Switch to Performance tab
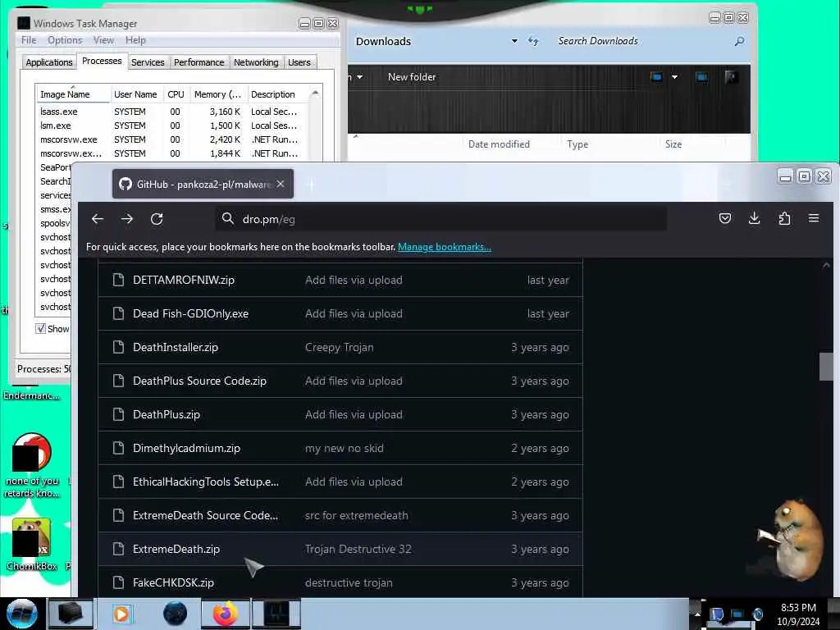Image resolution: width=840 pixels, height=630 pixels. (x=199, y=62)
